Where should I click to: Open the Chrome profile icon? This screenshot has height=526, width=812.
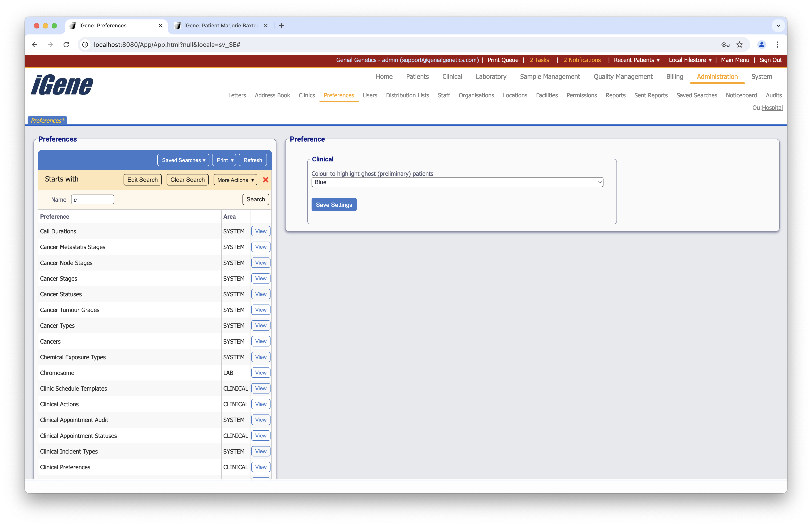click(x=761, y=45)
